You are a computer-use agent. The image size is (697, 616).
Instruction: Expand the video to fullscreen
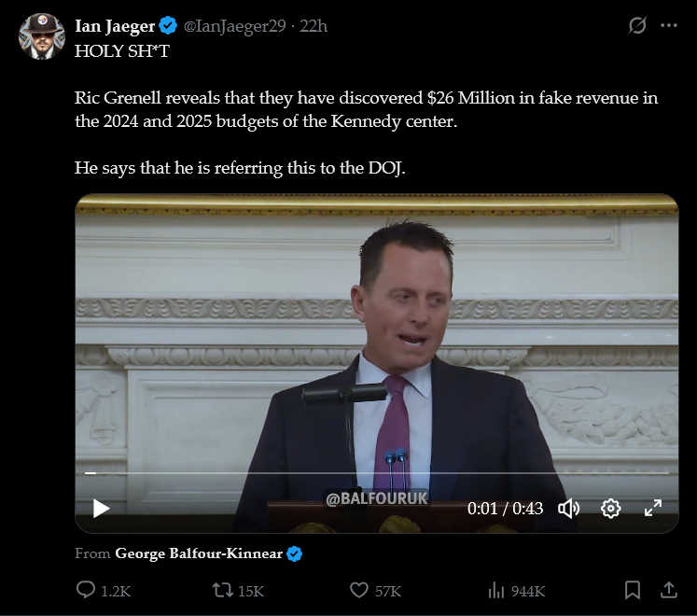pos(653,508)
